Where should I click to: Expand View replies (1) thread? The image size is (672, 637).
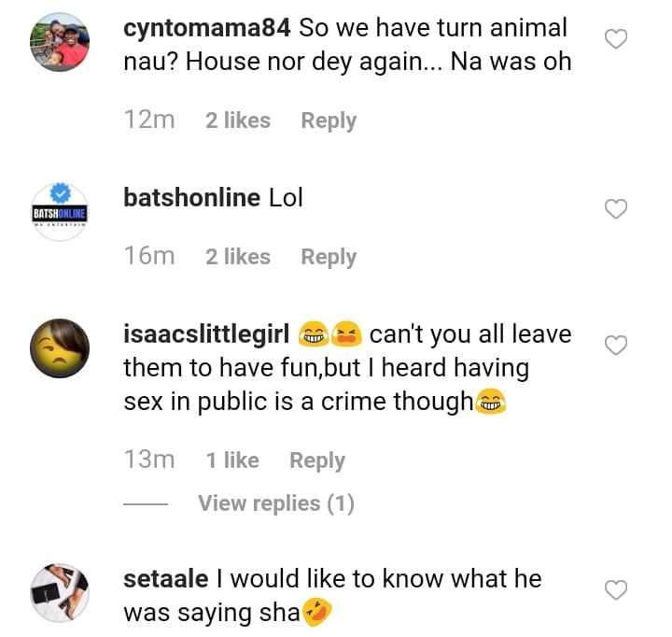click(276, 503)
